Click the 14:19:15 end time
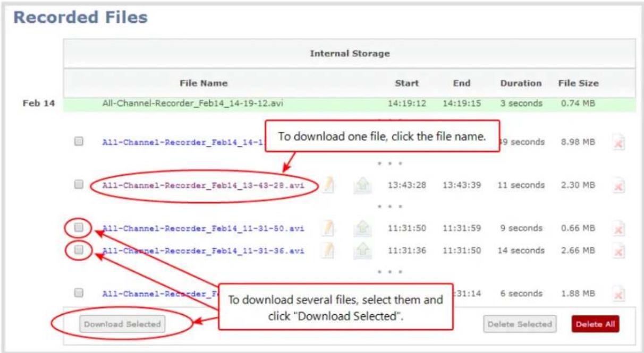Viewport: 644px width, 353px height. click(x=462, y=104)
